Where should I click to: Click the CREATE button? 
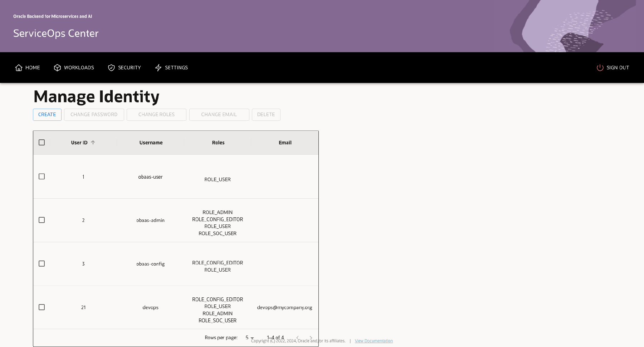click(47, 114)
